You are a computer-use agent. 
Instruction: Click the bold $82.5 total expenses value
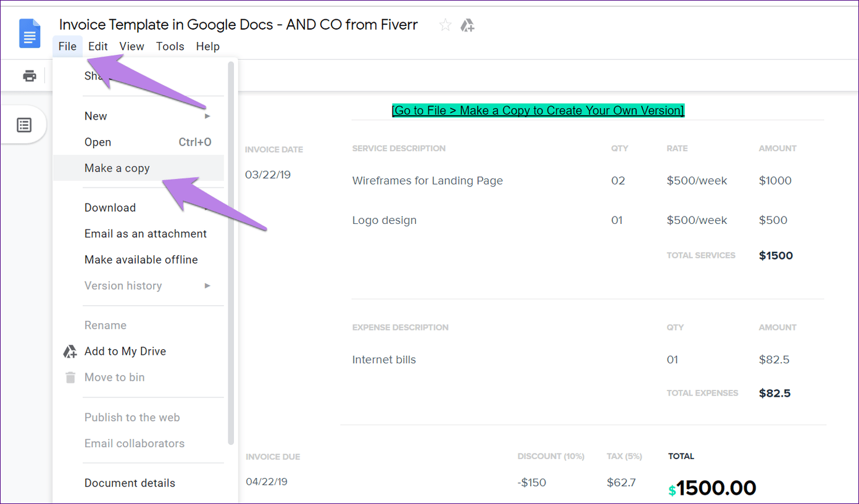pos(775,393)
